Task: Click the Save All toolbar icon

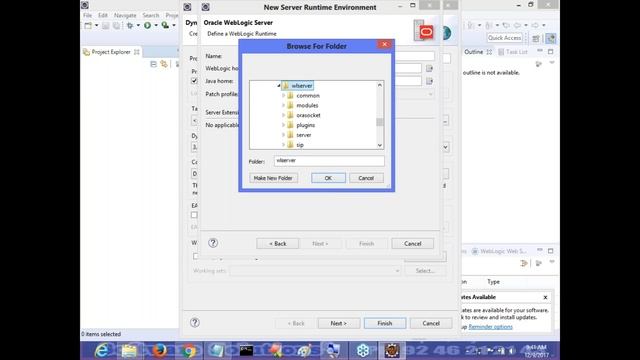Action: coord(116,26)
